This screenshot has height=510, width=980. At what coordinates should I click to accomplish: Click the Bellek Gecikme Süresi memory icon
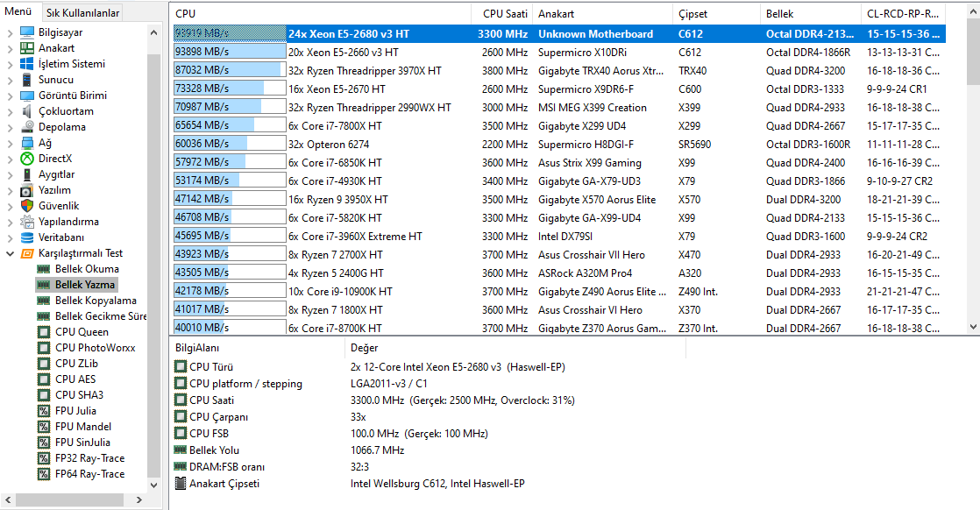(43, 316)
